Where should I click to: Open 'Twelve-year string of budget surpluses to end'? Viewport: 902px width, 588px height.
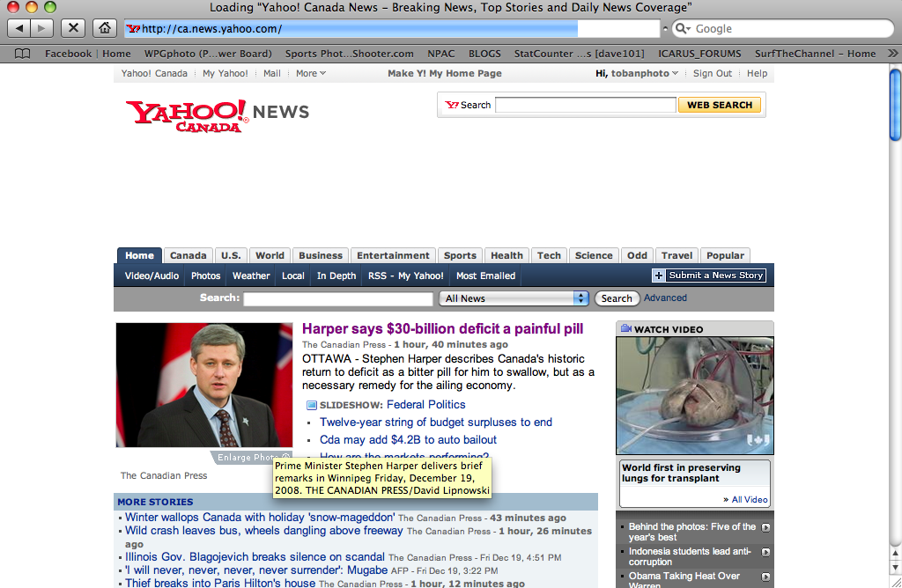tap(435, 423)
